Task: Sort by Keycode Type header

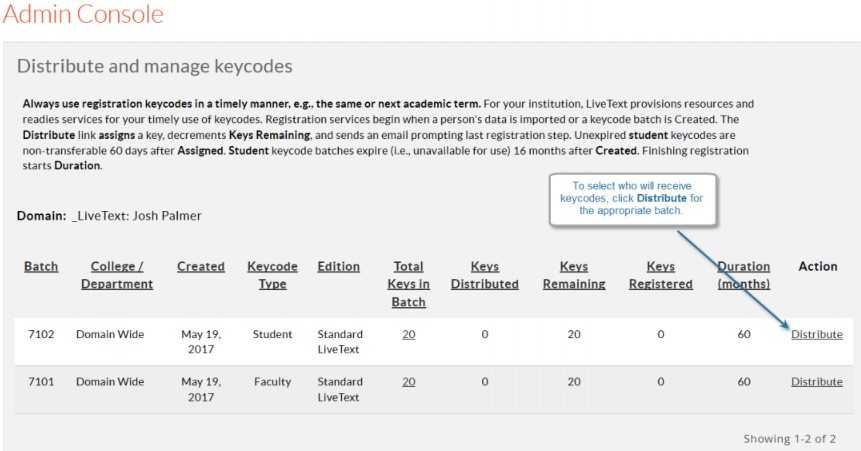Action: click(272, 275)
